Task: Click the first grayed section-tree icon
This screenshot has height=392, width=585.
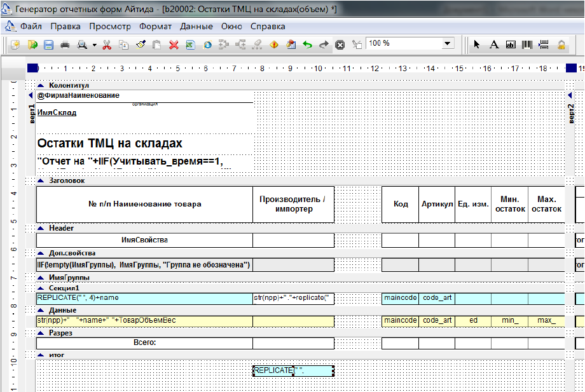Action: pos(224,45)
